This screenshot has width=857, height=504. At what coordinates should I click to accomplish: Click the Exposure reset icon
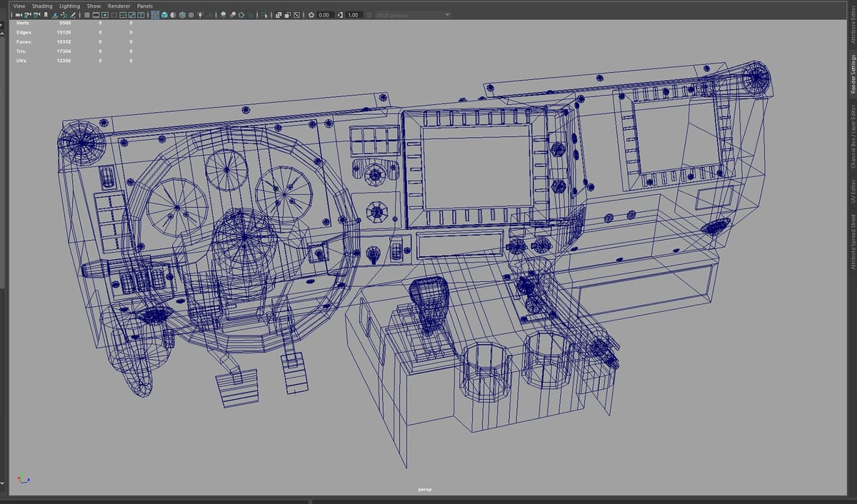point(311,15)
